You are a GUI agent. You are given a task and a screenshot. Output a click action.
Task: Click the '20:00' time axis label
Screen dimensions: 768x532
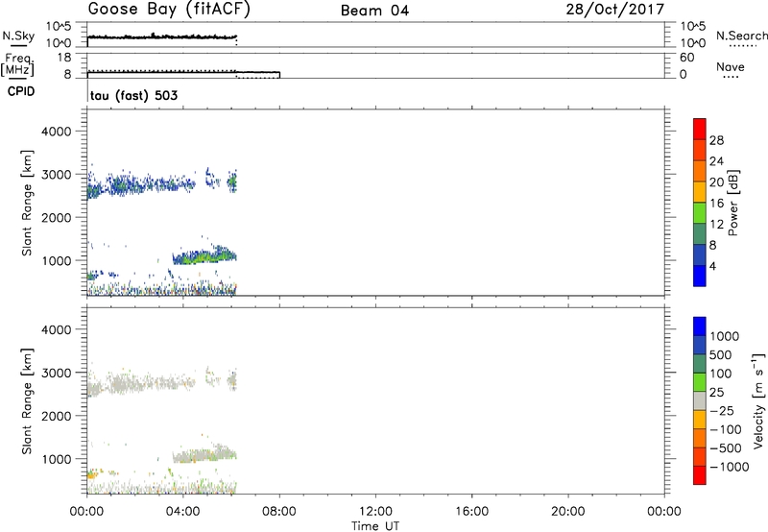[x=567, y=512]
